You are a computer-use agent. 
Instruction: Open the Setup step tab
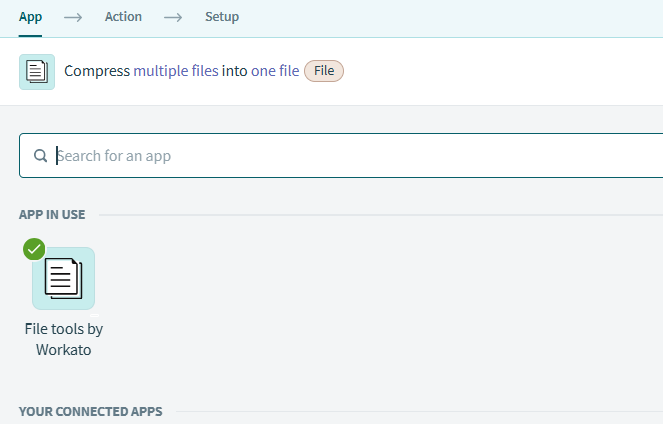click(222, 17)
